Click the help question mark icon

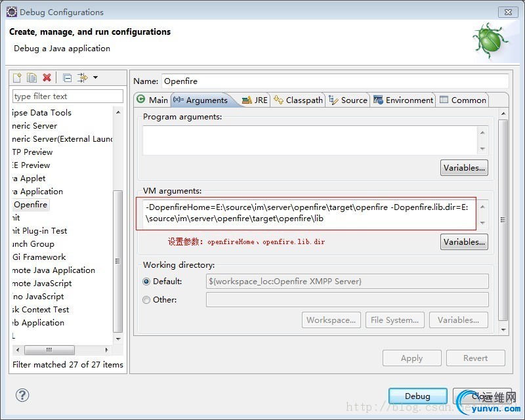[22, 395]
